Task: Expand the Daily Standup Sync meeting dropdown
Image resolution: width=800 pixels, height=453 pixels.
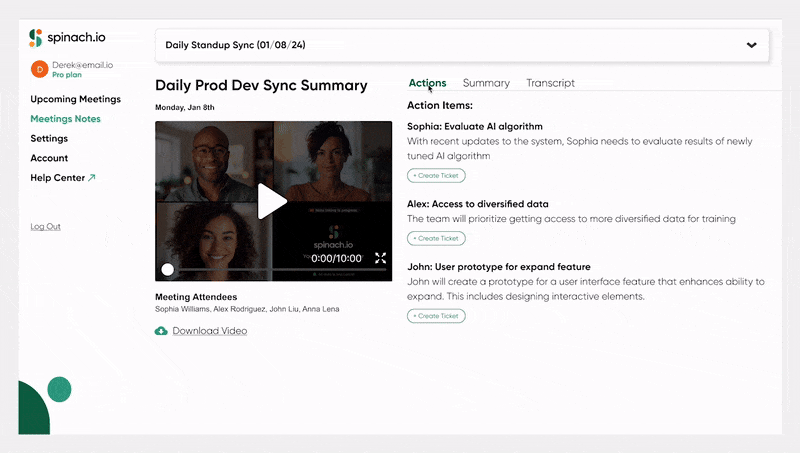Action: coord(462,45)
